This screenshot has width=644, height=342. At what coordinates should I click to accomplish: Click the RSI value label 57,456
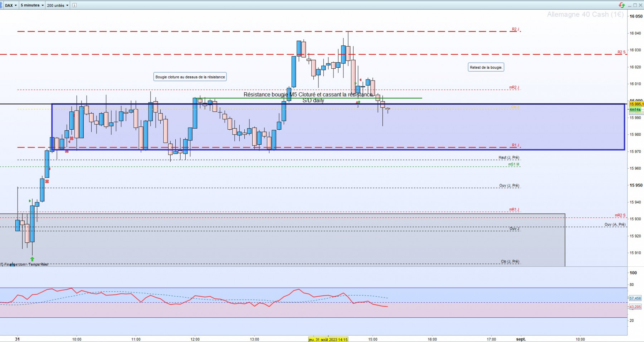[x=635, y=298]
